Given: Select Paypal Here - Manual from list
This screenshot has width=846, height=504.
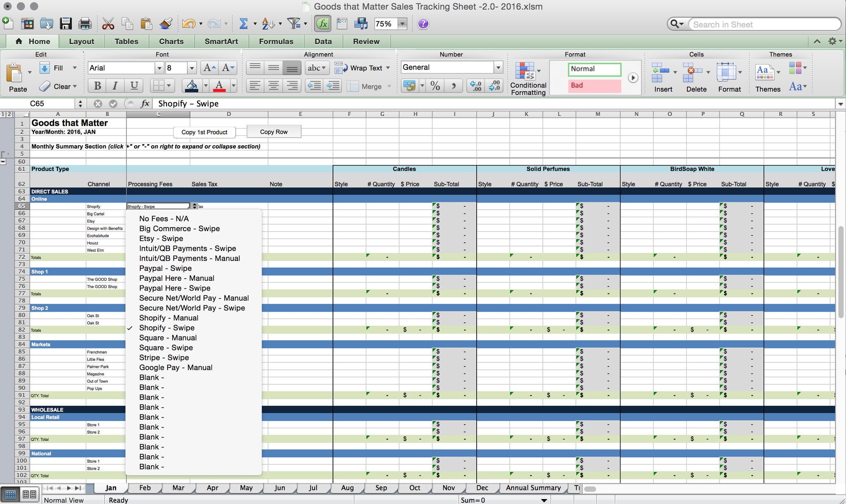Looking at the screenshot, I should [177, 278].
